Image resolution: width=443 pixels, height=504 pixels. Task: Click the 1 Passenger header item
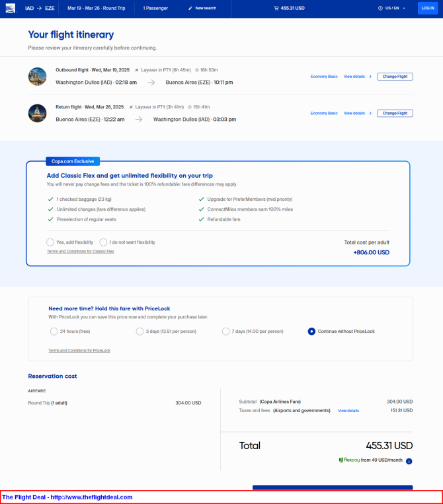(155, 8)
